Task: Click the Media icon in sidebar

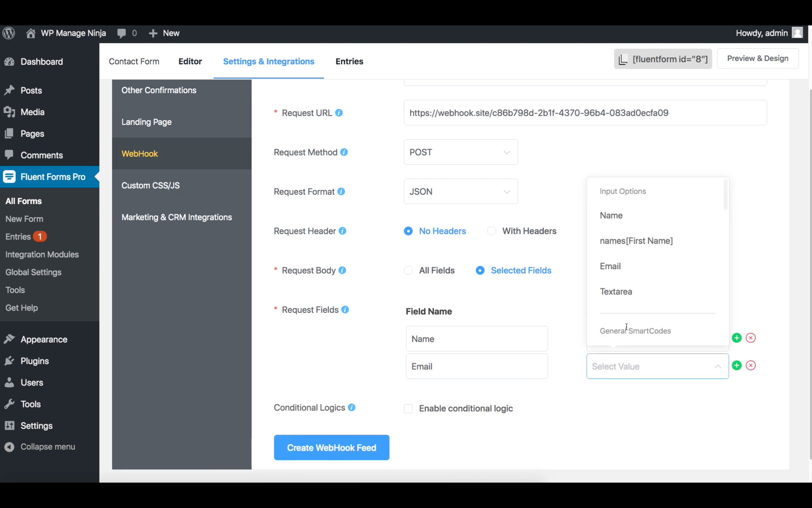Action: point(9,112)
